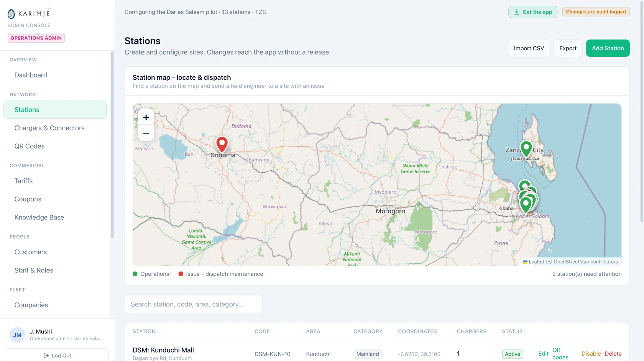Screen dimensions: 644x361
Task: Edit the Kunduchi Mall station
Action: [x=543, y=354]
